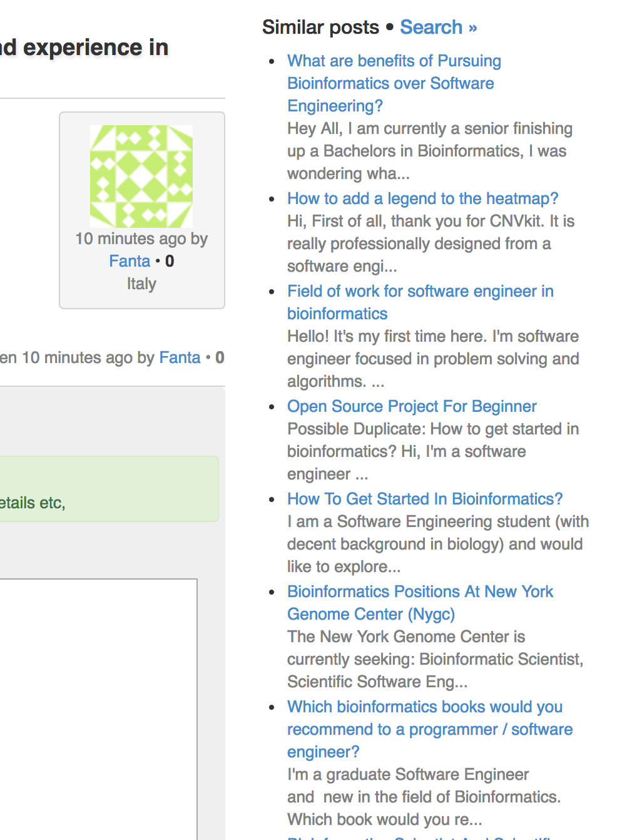
Task: Open 'Bioinformatics Positions At New York Genome Center'
Action: tap(420, 603)
